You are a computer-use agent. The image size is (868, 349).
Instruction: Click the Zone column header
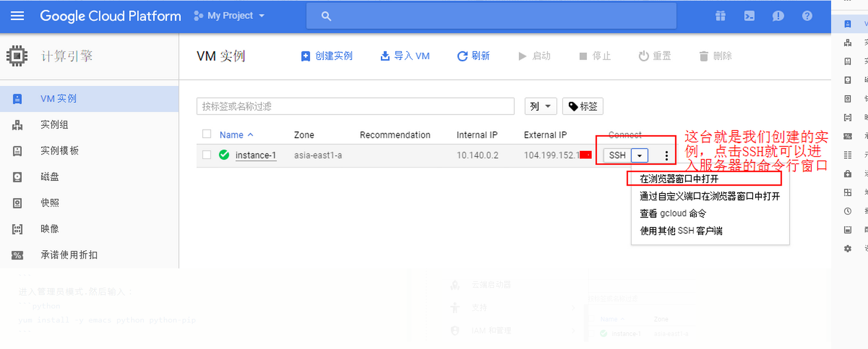click(x=304, y=135)
